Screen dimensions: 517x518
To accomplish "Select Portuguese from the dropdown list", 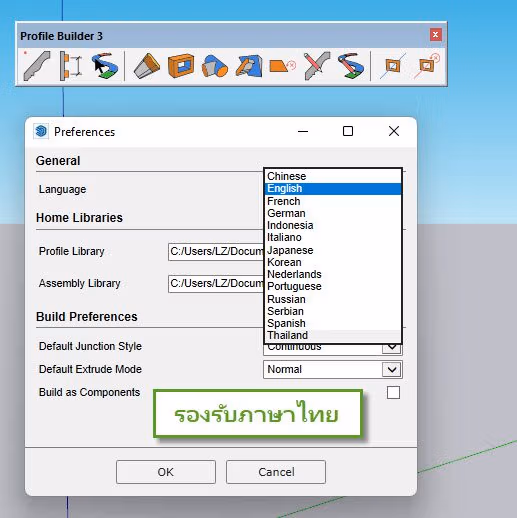I will pyautogui.click(x=333, y=286).
